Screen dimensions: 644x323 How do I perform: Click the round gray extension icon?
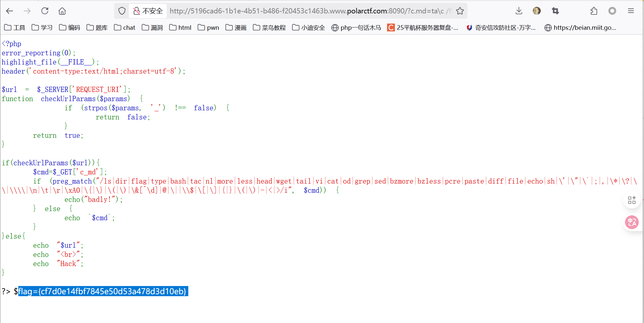coord(612,11)
